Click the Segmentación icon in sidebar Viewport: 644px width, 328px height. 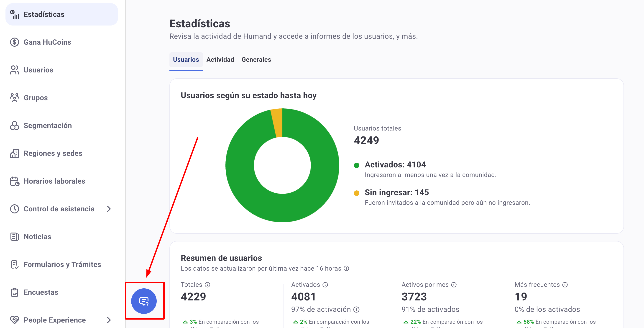pyautogui.click(x=15, y=126)
